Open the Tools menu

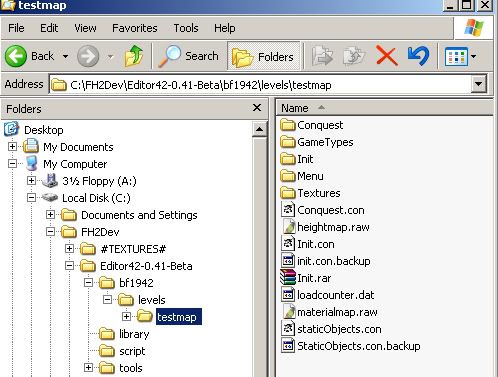tap(186, 28)
